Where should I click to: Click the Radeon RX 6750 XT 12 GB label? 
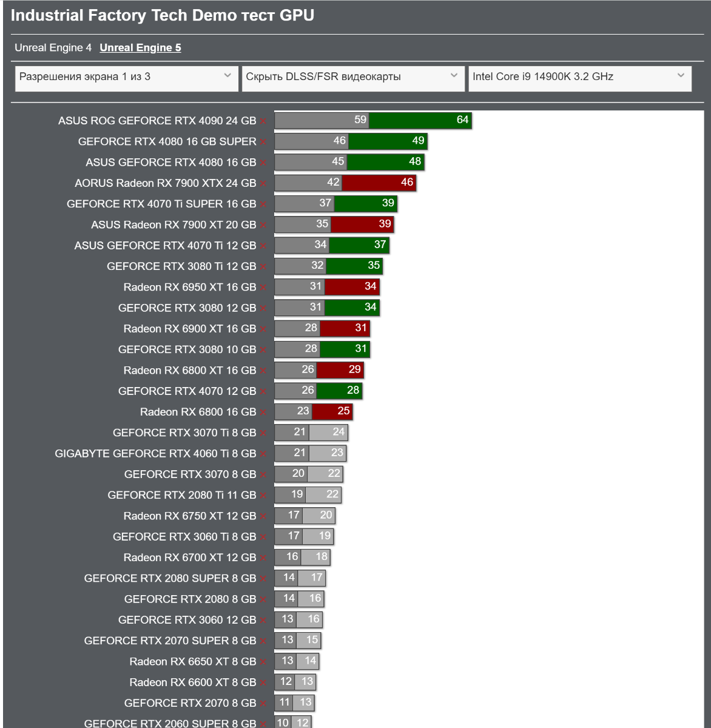pos(190,516)
